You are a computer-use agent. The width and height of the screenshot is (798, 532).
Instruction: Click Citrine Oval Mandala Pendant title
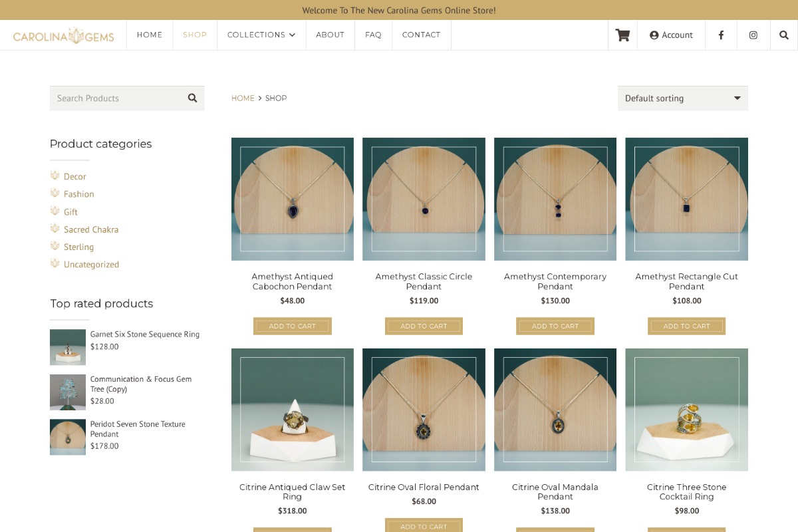[x=555, y=492]
